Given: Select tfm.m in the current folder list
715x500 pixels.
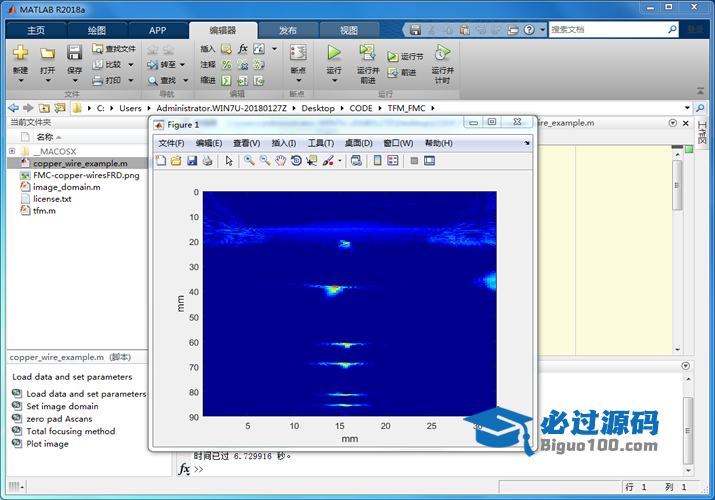Looking at the screenshot, I should pyautogui.click(x=44, y=211).
